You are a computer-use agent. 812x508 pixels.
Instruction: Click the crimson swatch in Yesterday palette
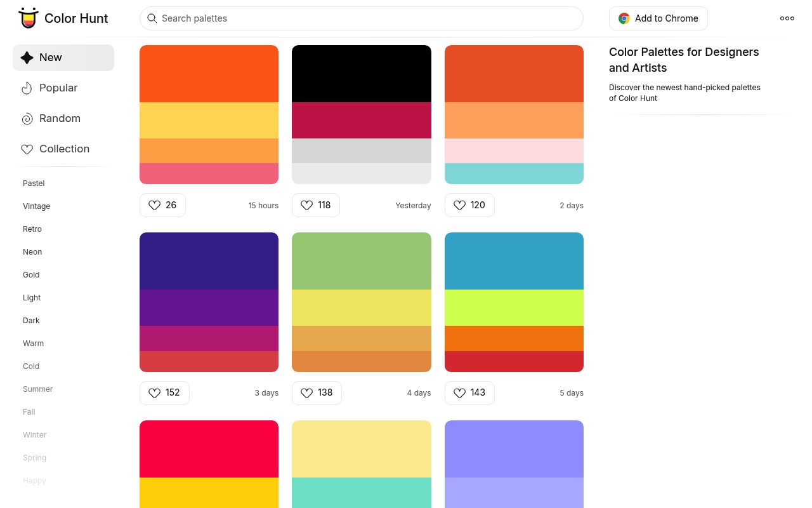362,121
